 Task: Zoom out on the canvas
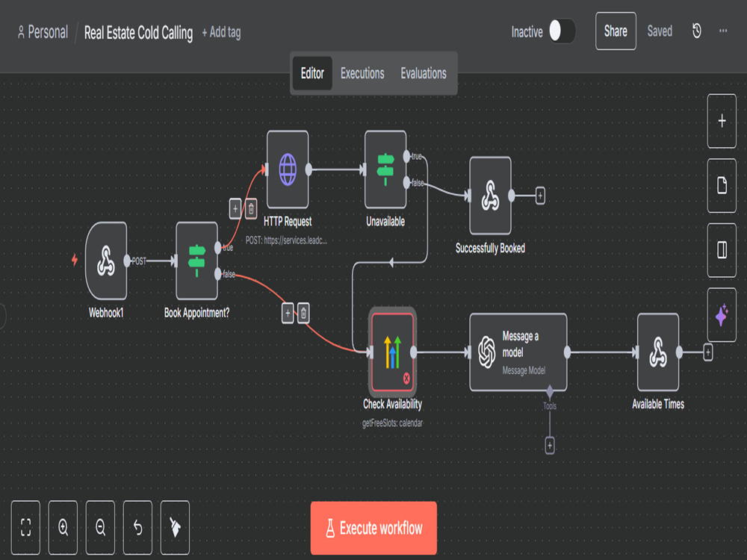pos(101,528)
